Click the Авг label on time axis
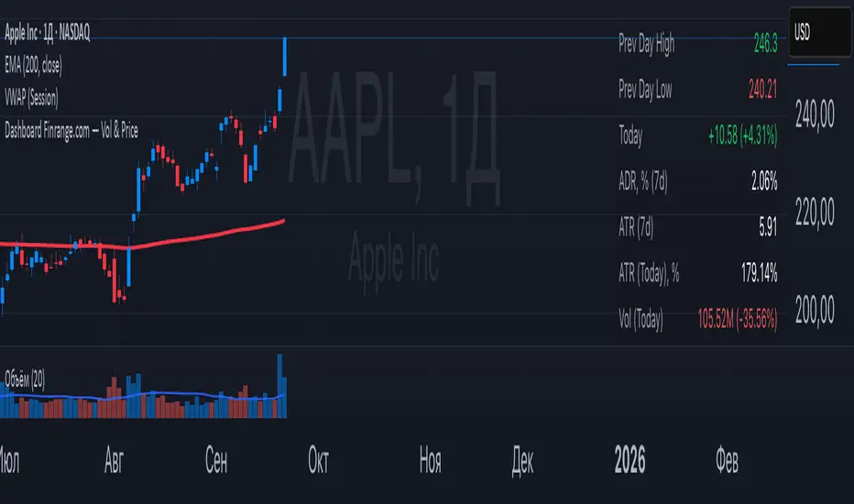Image resolution: width=854 pixels, height=504 pixels. pyautogui.click(x=115, y=460)
